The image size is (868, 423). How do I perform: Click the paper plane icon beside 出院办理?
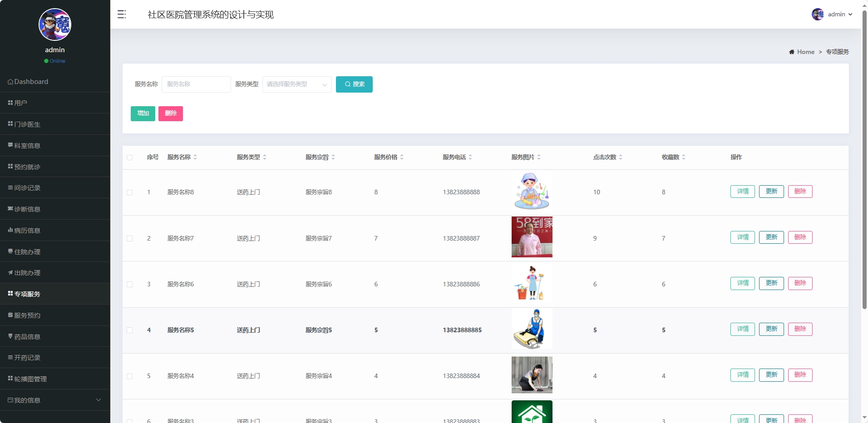[x=10, y=273]
